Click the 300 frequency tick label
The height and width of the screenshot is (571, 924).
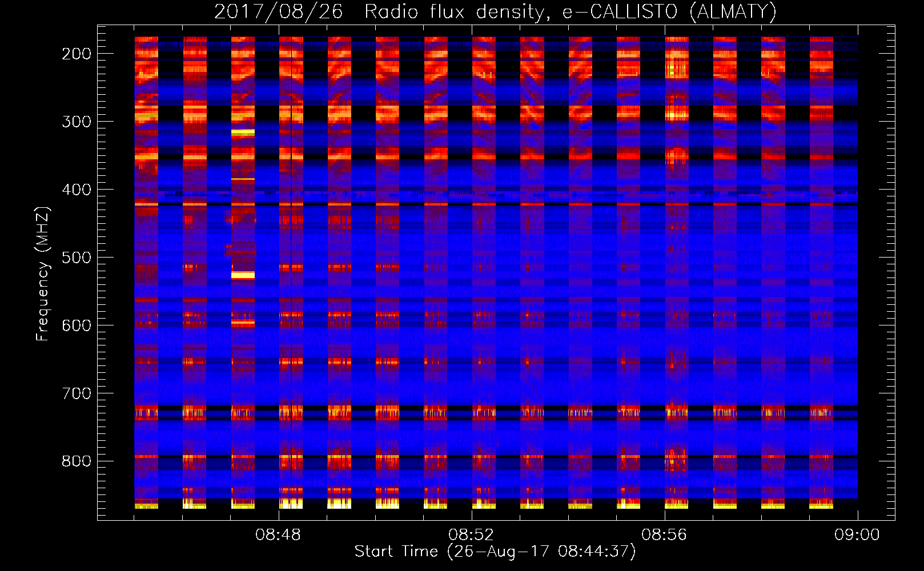click(x=77, y=122)
